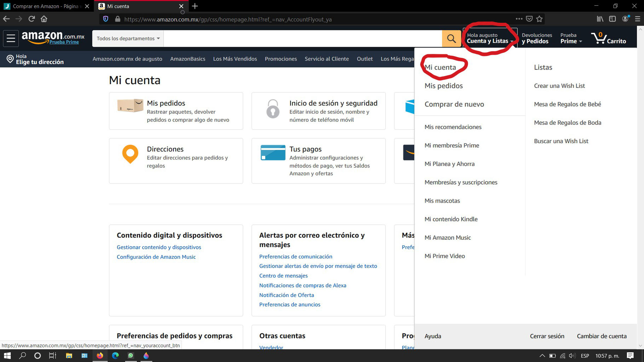Click Notificación de Oferta link

(x=287, y=295)
